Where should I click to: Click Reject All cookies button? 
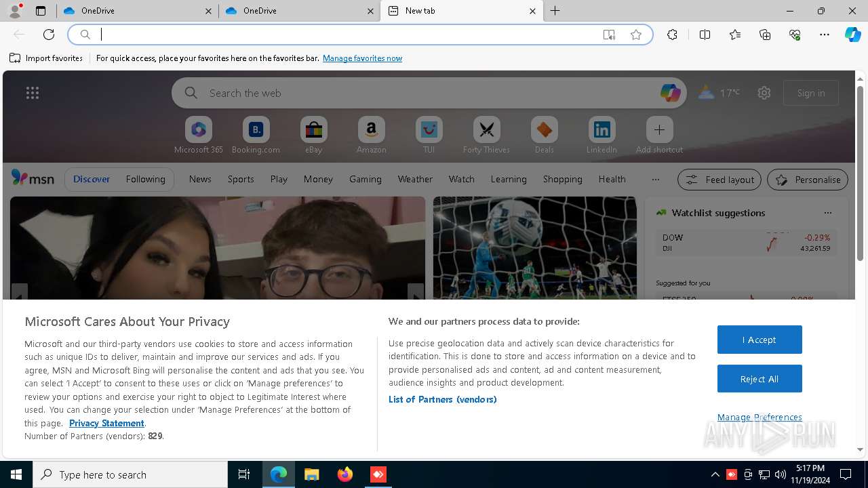(x=759, y=379)
